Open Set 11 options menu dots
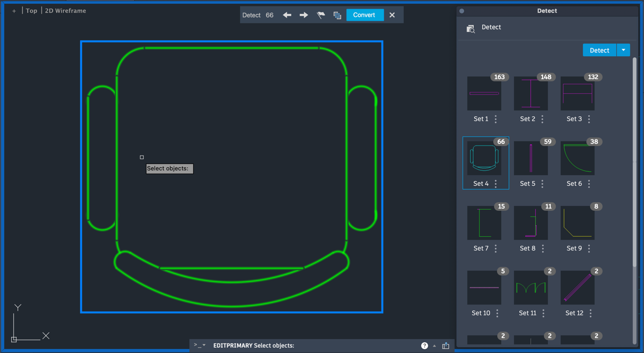 coord(544,313)
